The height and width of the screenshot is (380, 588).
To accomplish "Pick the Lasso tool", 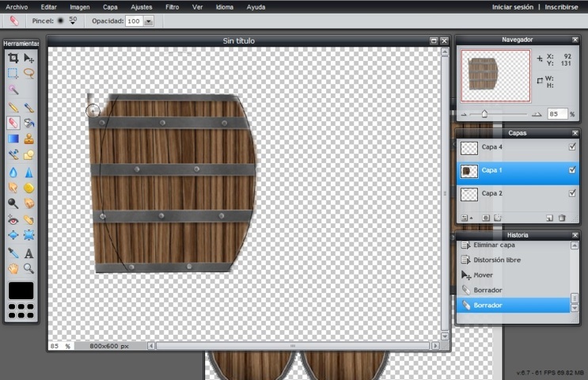I will (28, 73).
